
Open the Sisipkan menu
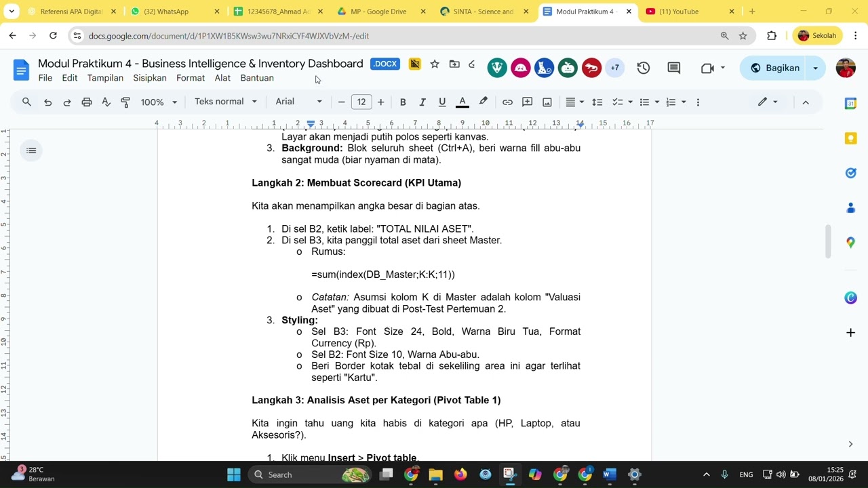[150, 78]
